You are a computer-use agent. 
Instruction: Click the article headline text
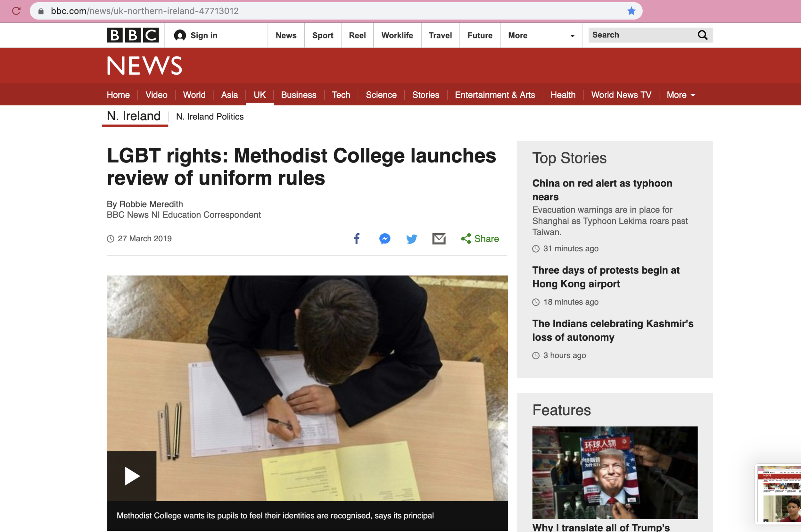(301, 167)
